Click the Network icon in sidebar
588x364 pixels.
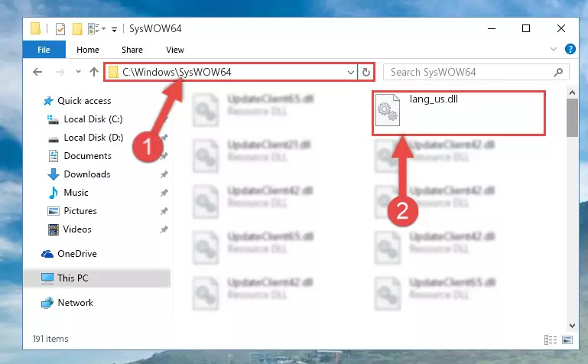tap(47, 303)
